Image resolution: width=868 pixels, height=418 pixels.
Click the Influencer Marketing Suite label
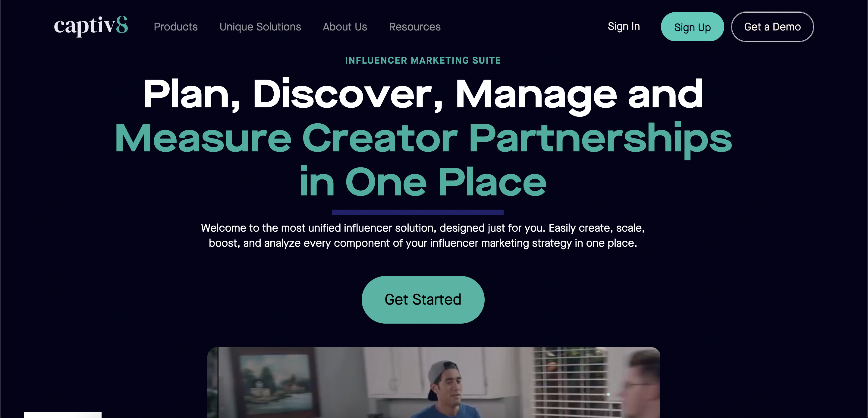[423, 60]
